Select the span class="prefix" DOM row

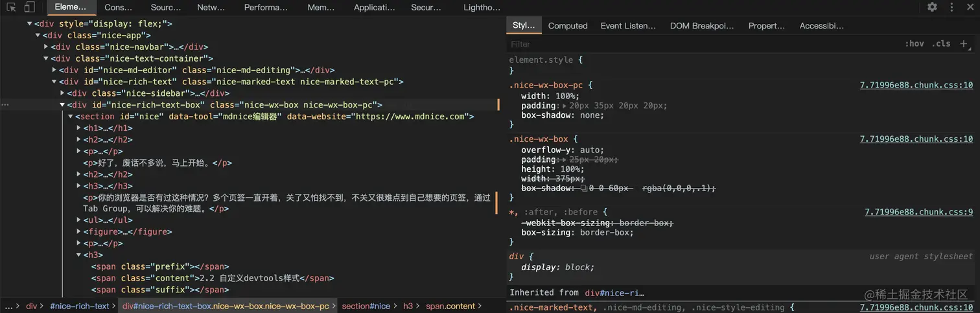point(160,266)
